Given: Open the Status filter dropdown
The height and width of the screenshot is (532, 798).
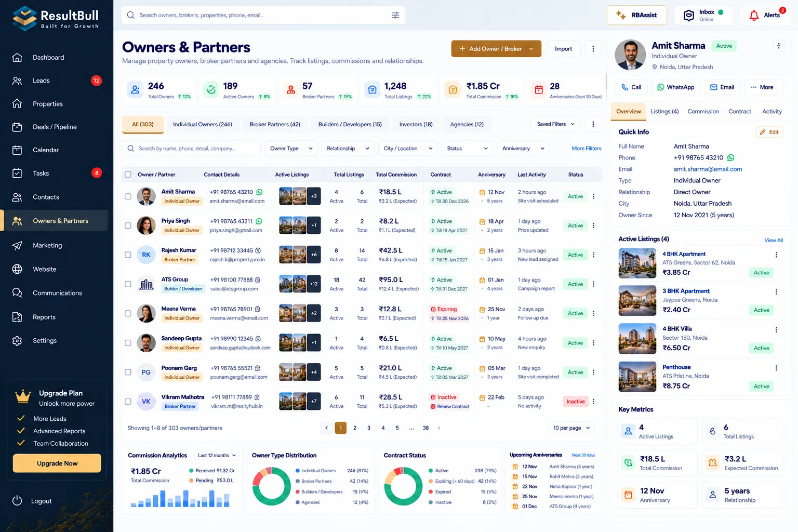Looking at the screenshot, I should pos(467,149).
